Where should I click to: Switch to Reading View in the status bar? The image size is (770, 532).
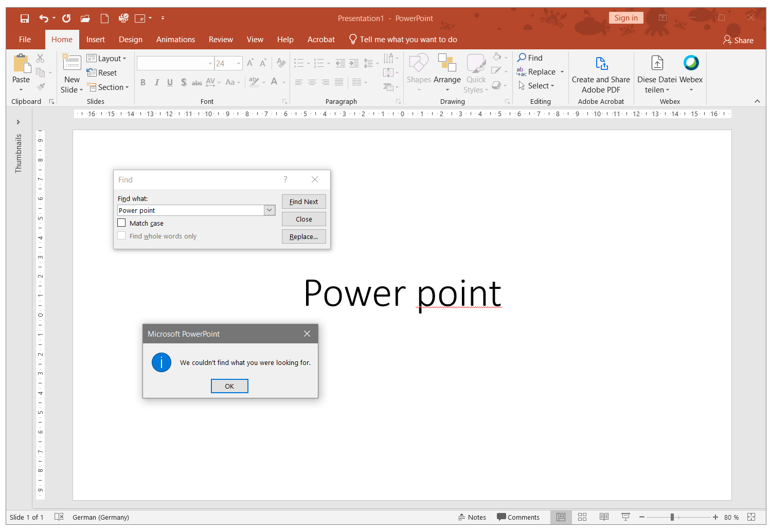coord(604,517)
